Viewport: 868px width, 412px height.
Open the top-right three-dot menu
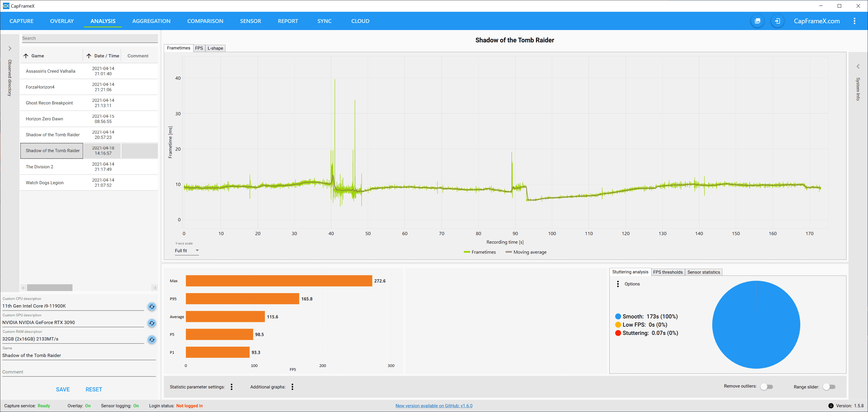pyautogui.click(x=854, y=21)
